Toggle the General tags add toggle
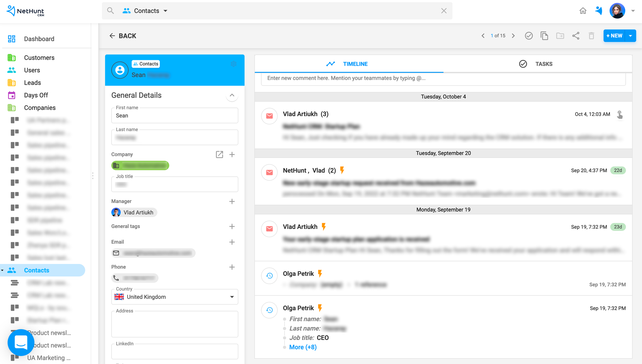The image size is (642, 364). (x=232, y=226)
